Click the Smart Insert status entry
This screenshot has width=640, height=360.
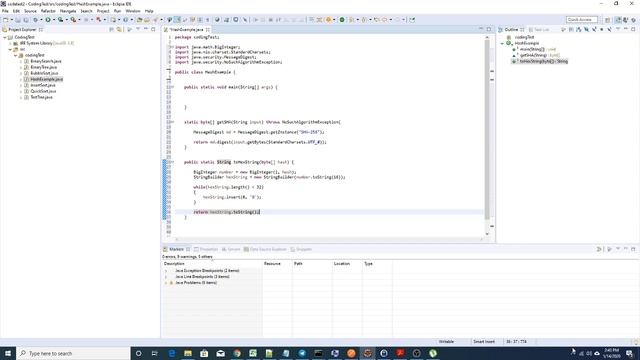tap(484, 342)
